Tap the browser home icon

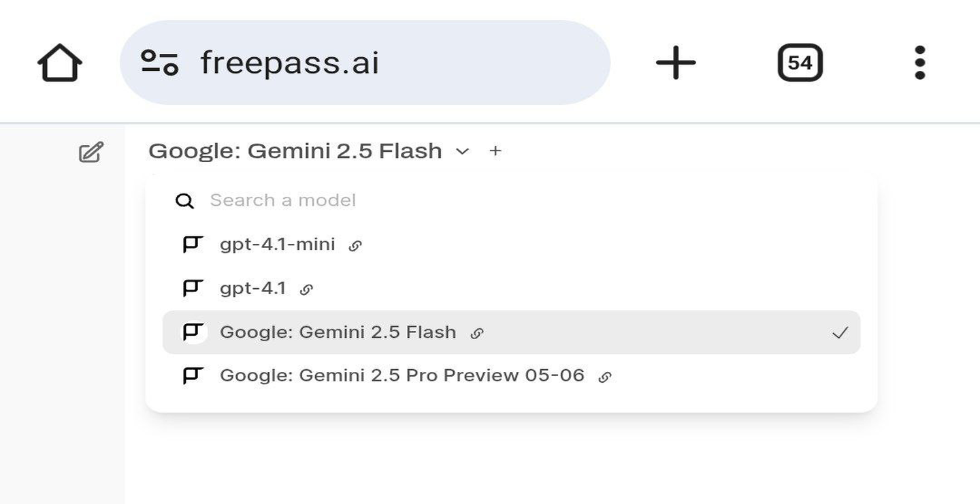point(60,63)
